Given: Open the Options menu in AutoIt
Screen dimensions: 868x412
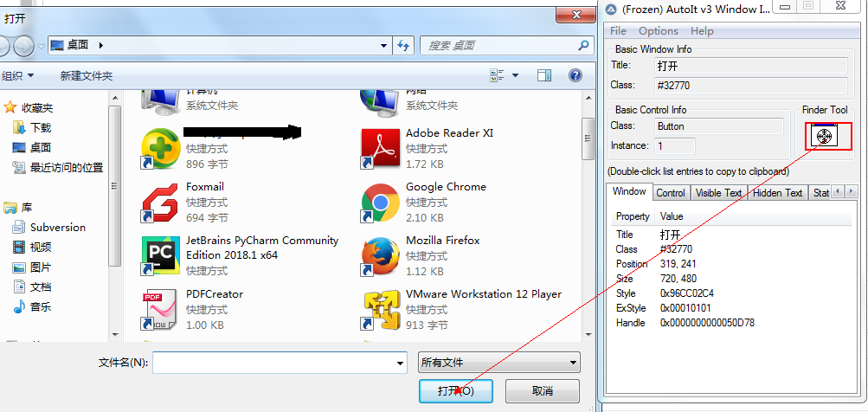Looking at the screenshot, I should tap(659, 31).
